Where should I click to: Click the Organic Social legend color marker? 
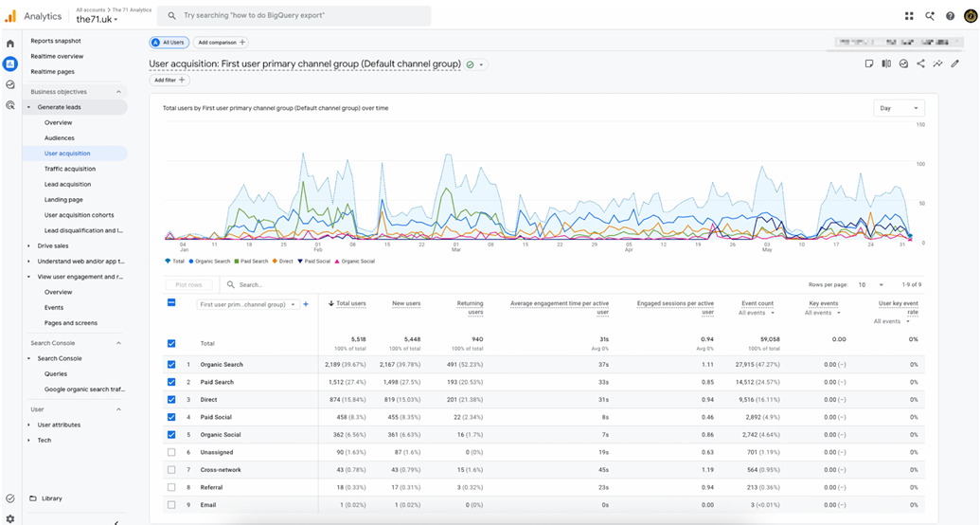tap(337, 261)
